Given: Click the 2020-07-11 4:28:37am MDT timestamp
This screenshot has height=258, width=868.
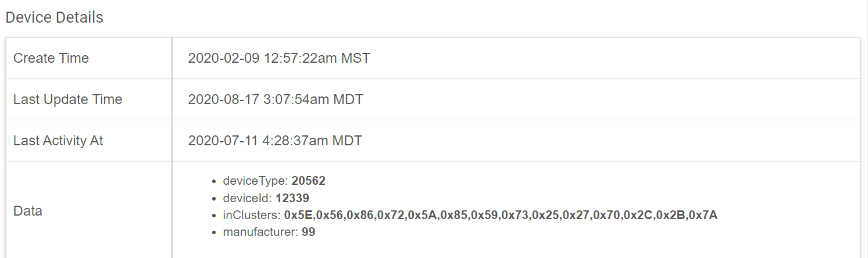Looking at the screenshot, I should coord(275,141).
